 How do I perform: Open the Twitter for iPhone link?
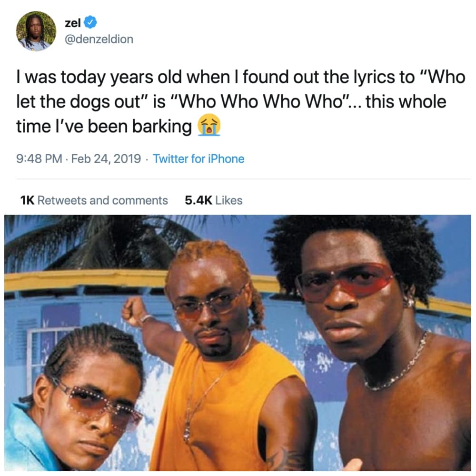tap(198, 159)
